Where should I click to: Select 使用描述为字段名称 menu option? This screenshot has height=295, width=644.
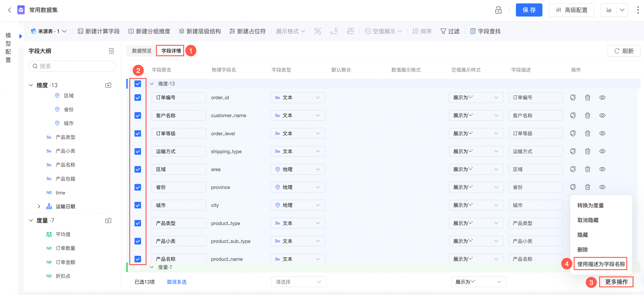601,264
